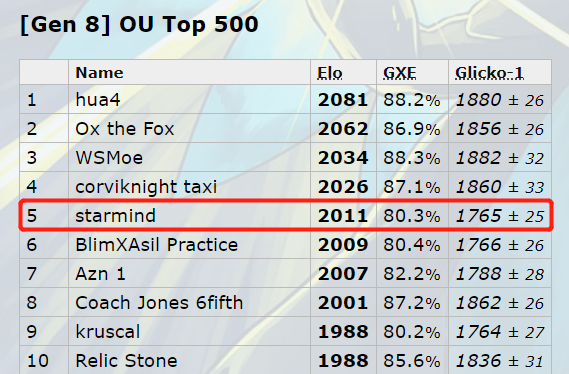Click WSMoe's Glicko rating 1882 ± 32
The width and height of the screenshot is (569, 374).
click(500, 158)
